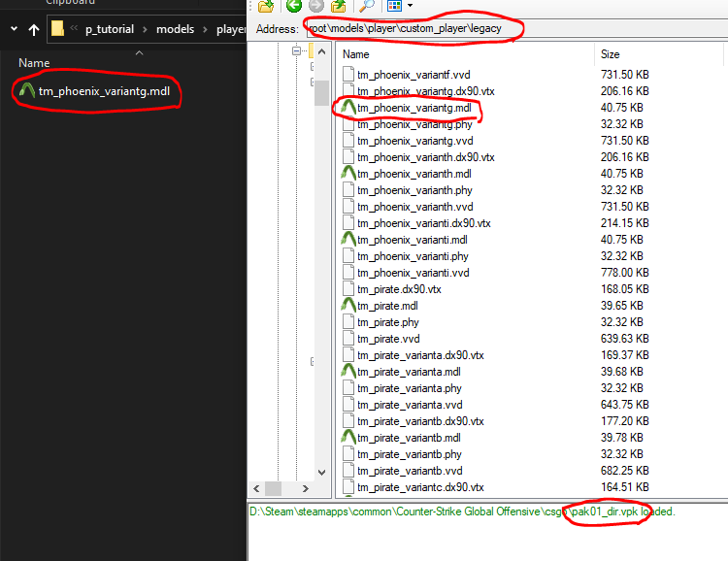Screen dimensions: 728x561
Task: Select tm_pirate.phy file
Action: tap(388, 322)
